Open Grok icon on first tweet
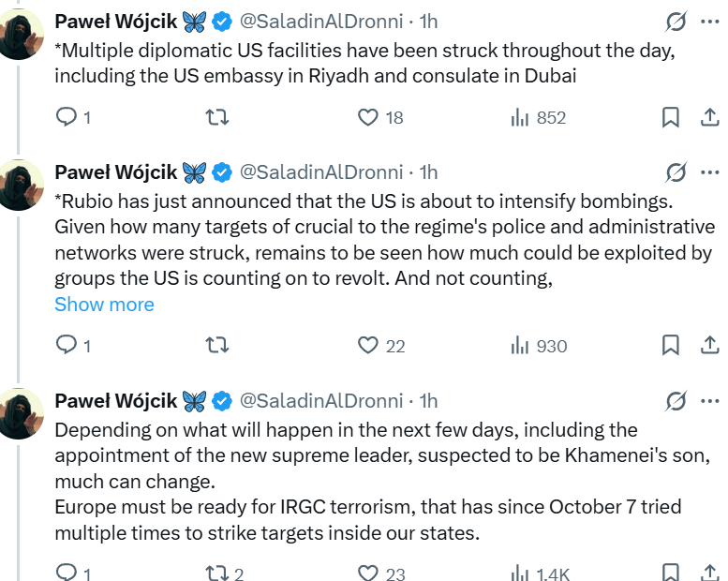 point(675,19)
